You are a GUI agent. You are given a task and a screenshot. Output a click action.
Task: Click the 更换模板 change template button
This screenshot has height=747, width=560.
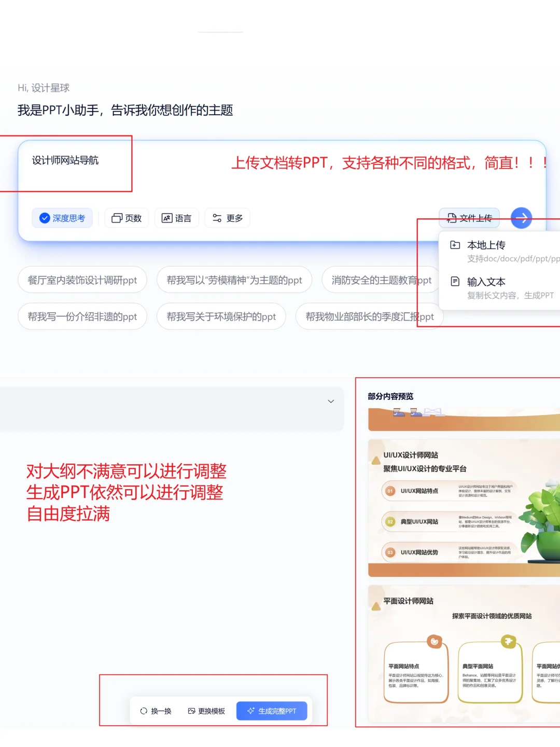pos(205,711)
